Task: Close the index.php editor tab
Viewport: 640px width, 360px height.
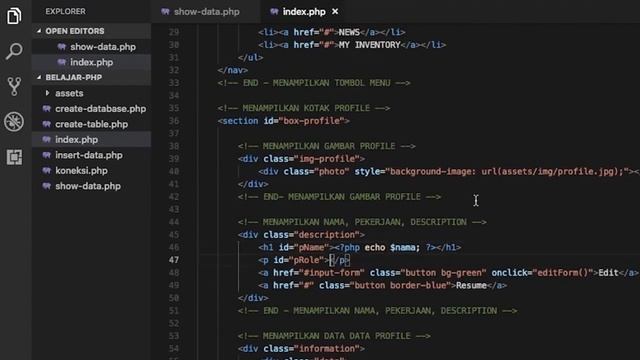Action: [x=335, y=11]
